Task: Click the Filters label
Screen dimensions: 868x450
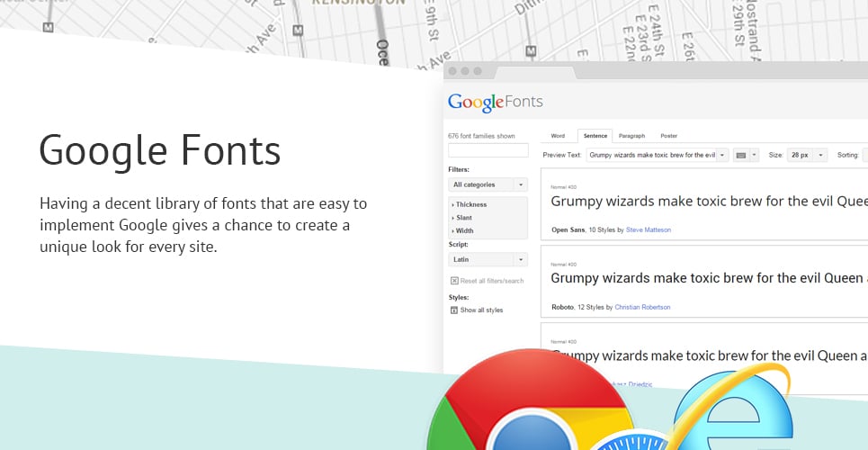Action: pyautogui.click(x=459, y=169)
